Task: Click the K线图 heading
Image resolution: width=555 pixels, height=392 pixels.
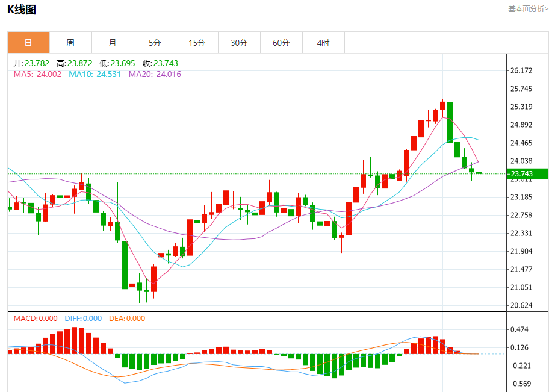Action: click(x=22, y=10)
